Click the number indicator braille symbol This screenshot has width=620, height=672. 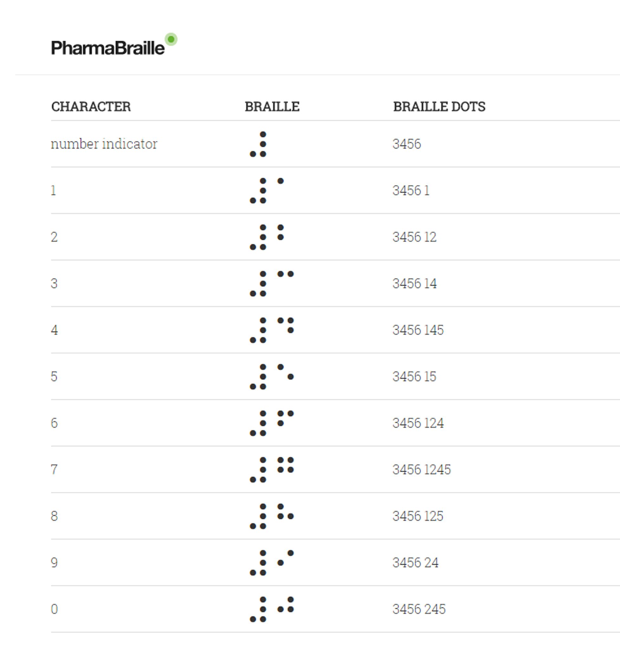[258, 144]
